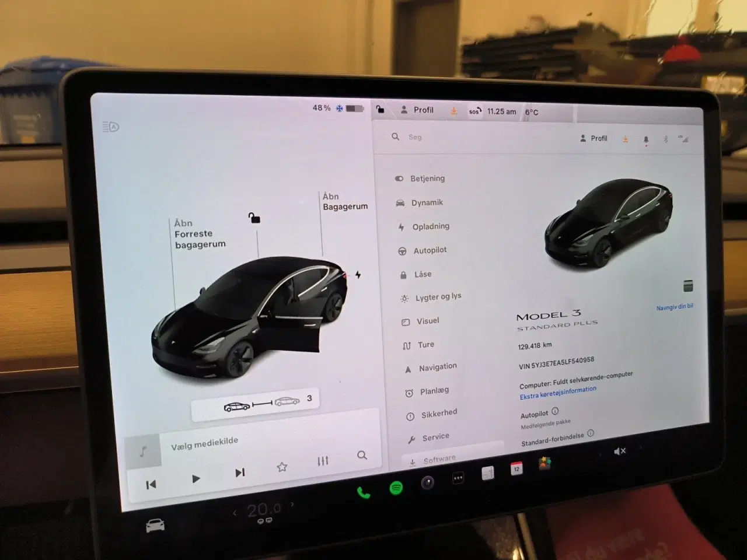Tap the 6°C outside temperature

click(532, 112)
